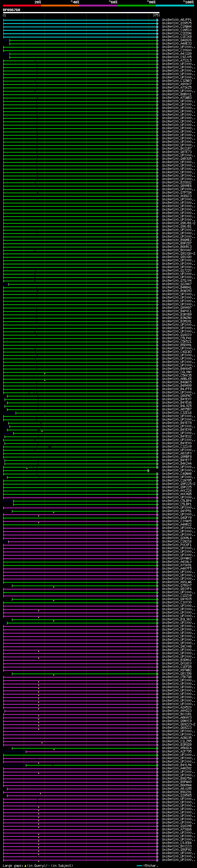Select hit UniRef100_A9TWB2

click(177, 670)
